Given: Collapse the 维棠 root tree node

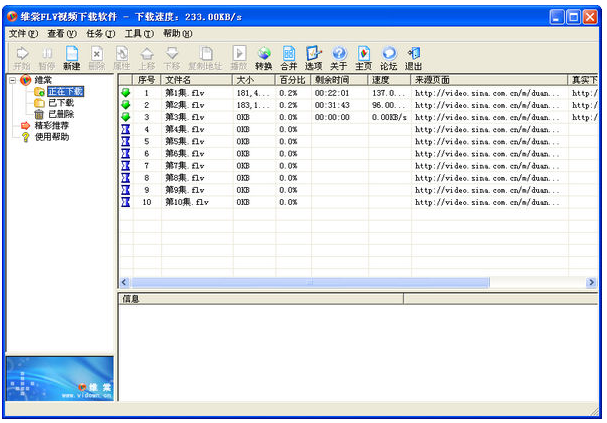Looking at the screenshot, I should click(x=11, y=80).
